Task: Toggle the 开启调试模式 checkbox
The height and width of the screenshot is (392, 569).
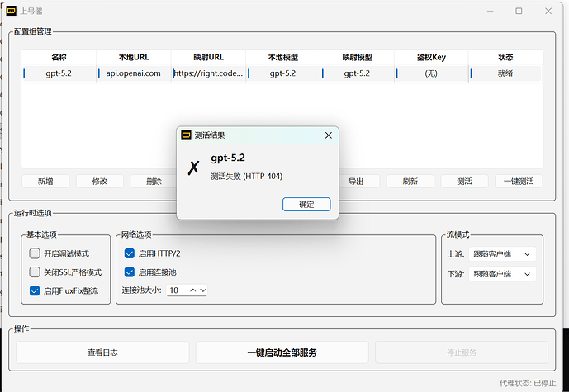Action: click(35, 253)
